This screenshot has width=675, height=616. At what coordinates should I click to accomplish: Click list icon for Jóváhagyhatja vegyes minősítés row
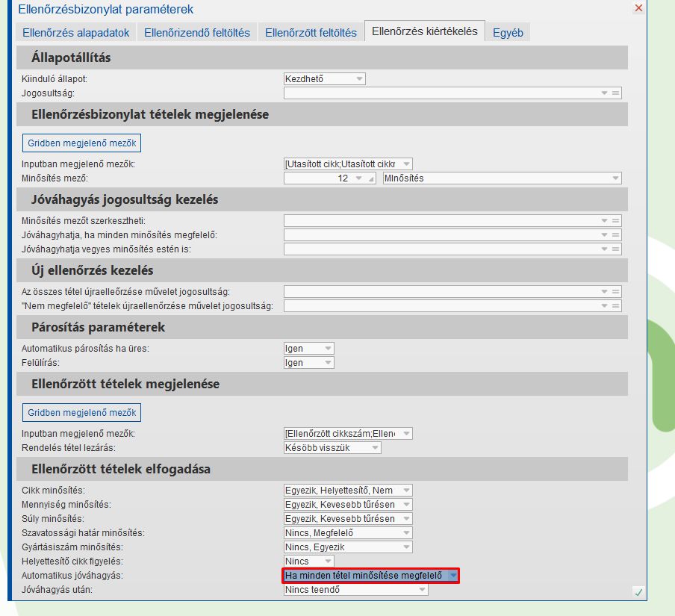(615, 249)
